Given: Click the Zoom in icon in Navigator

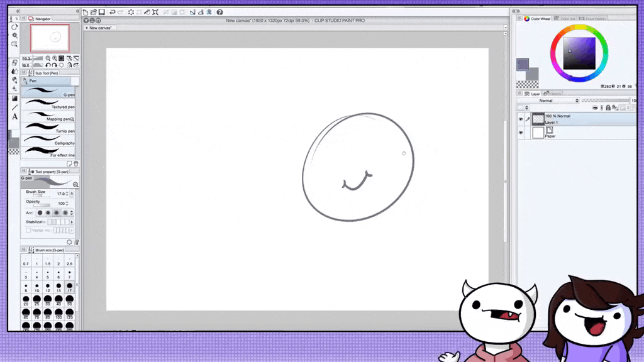Looking at the screenshot, I should coord(55,58).
